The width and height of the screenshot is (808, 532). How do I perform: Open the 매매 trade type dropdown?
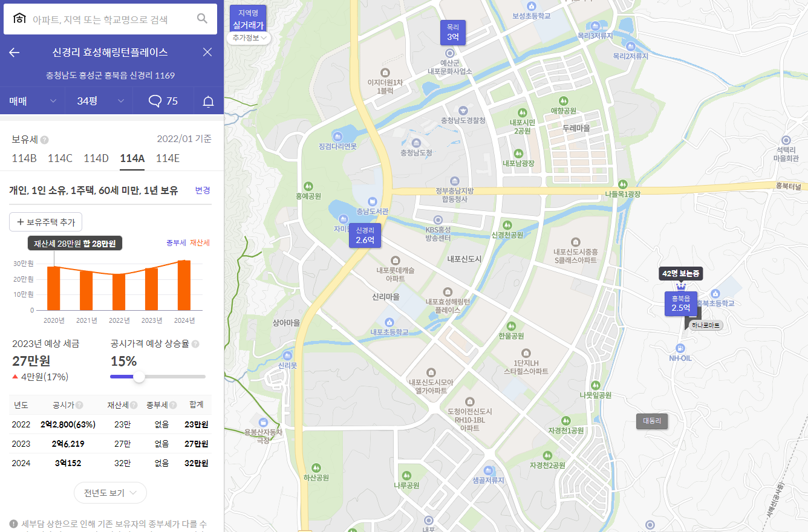click(x=33, y=101)
